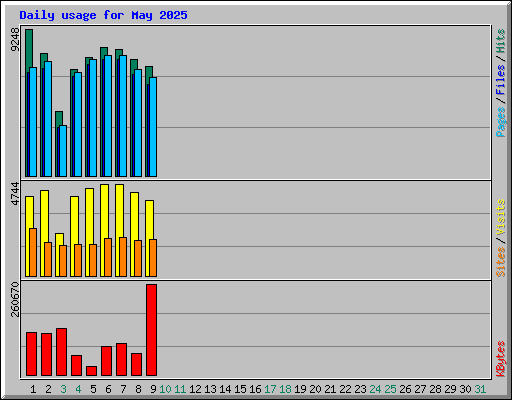This screenshot has width=512, height=400.
Task: Click day label 8 on the x-axis
Action: (138, 389)
